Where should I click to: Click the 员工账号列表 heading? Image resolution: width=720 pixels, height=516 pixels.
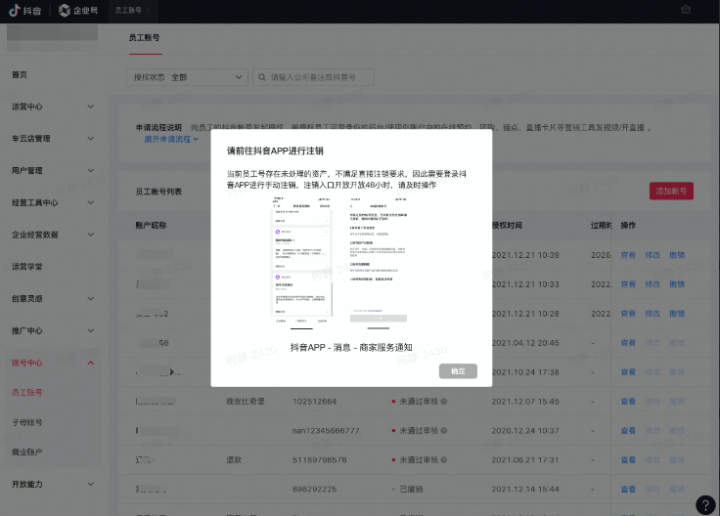point(158,191)
